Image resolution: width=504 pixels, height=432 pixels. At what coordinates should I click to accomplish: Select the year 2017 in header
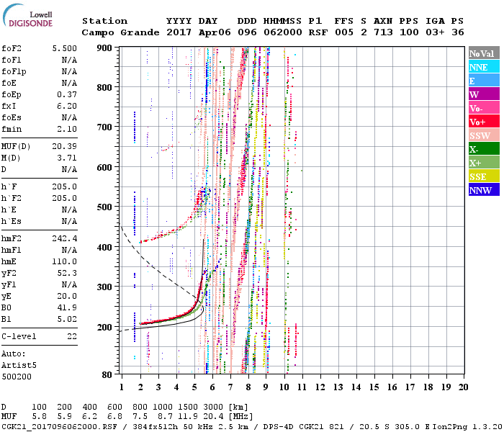(179, 32)
